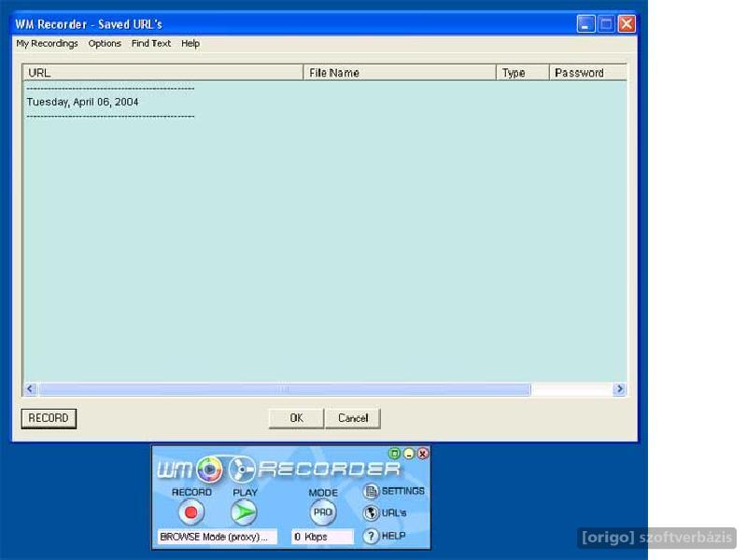Sort by the Password column header
The width and height of the screenshot is (747, 560).
tap(588, 73)
